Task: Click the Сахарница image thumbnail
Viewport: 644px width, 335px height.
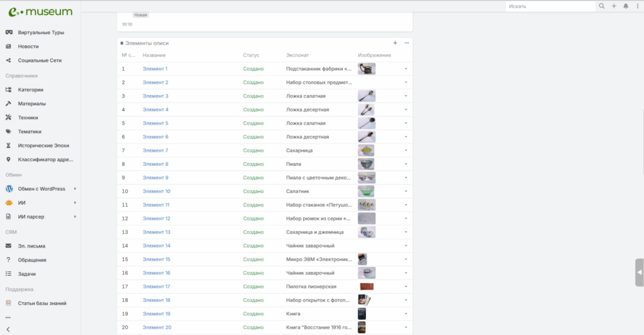Action: click(366, 150)
